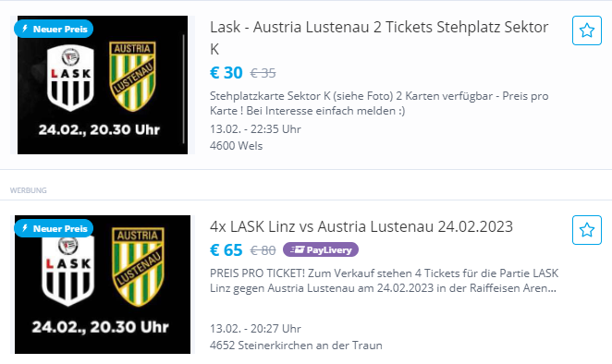Click the € 65 price
The image size is (612, 364).
[x=226, y=250]
